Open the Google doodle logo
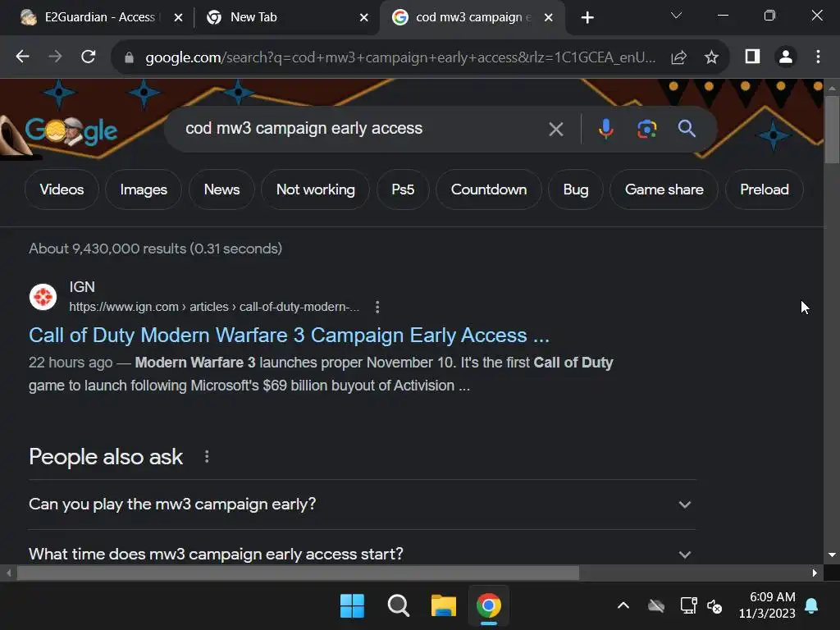This screenshot has height=630, width=840. (x=71, y=130)
